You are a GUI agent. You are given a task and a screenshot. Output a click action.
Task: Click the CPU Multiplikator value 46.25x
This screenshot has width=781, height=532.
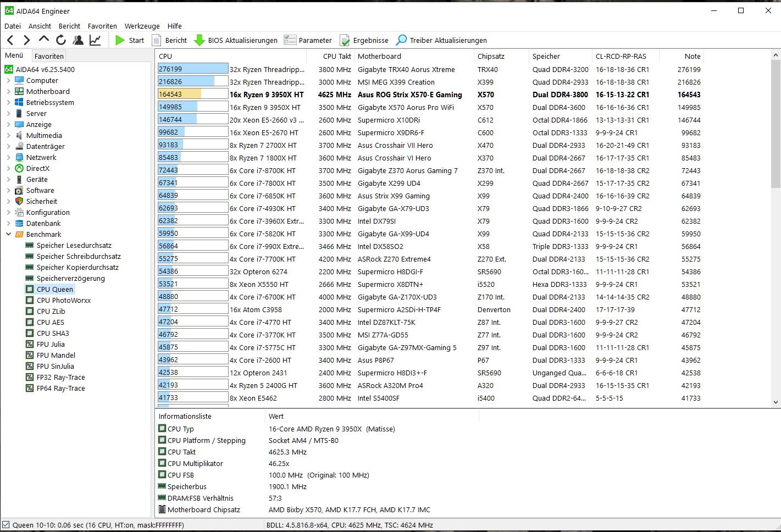pyautogui.click(x=279, y=463)
